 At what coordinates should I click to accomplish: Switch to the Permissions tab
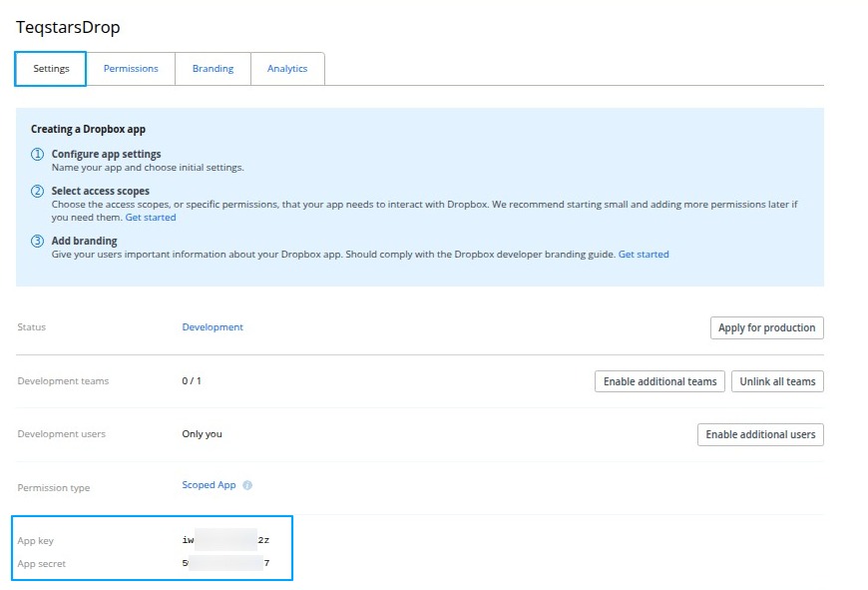(131, 69)
